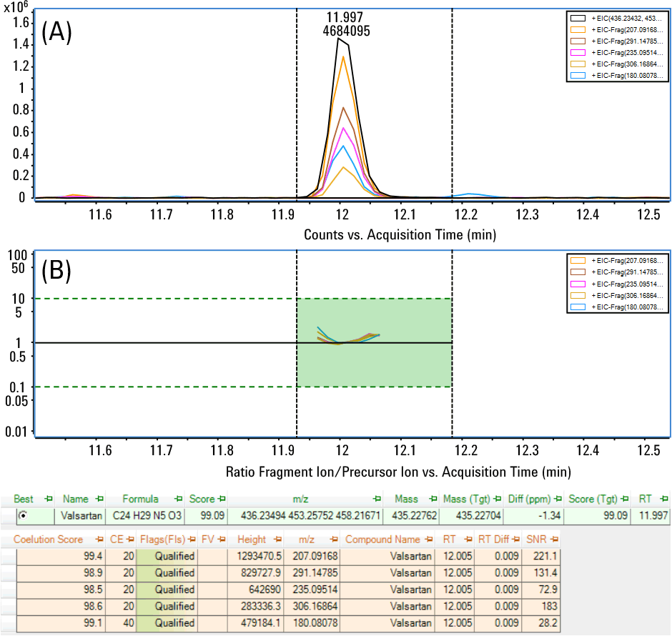Click the pin icon beside the Height column header
This screenshot has width=672, height=636.
click(x=275, y=540)
